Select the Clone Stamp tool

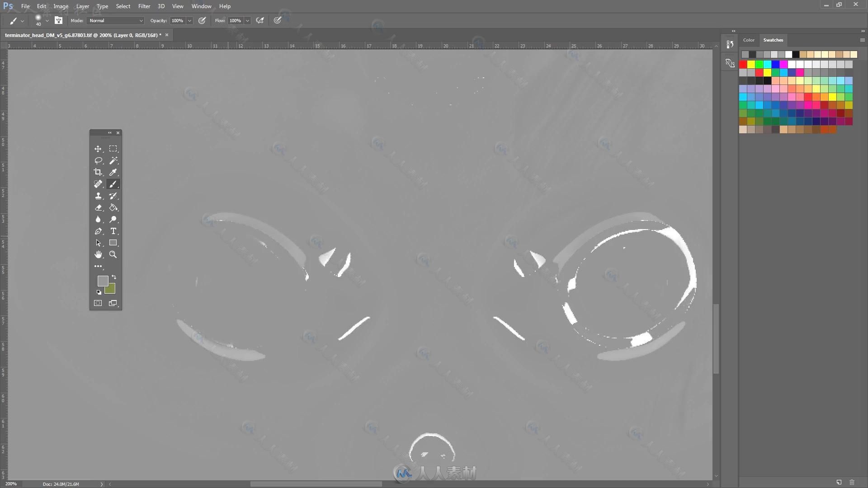coord(98,196)
